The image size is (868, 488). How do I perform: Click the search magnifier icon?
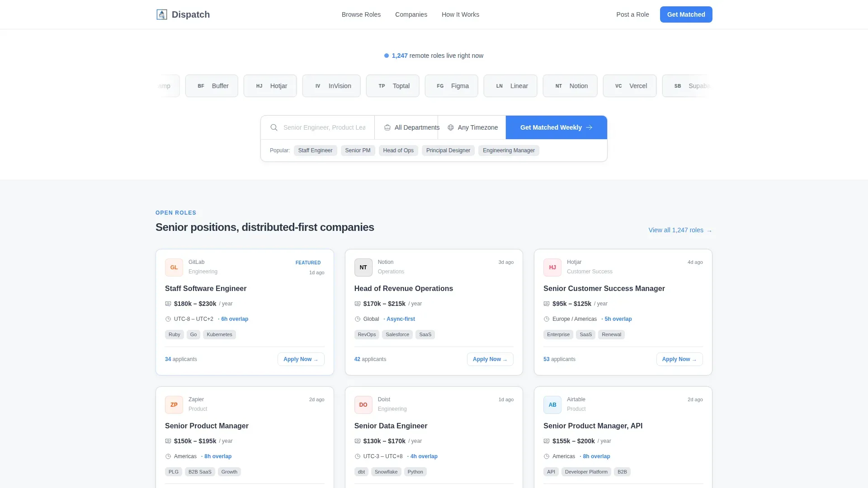point(274,127)
